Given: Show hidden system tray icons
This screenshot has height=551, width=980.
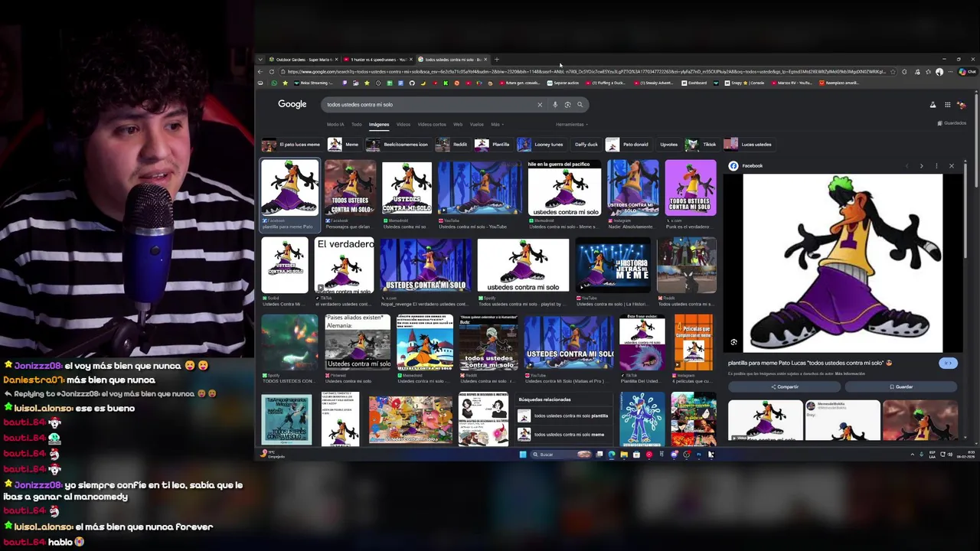Looking at the screenshot, I should [912, 455].
